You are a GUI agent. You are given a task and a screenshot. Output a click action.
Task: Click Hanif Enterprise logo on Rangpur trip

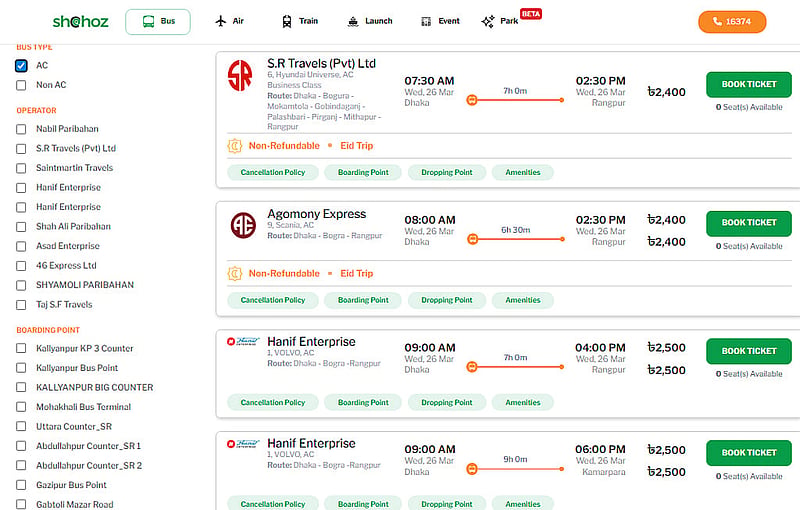click(243, 341)
